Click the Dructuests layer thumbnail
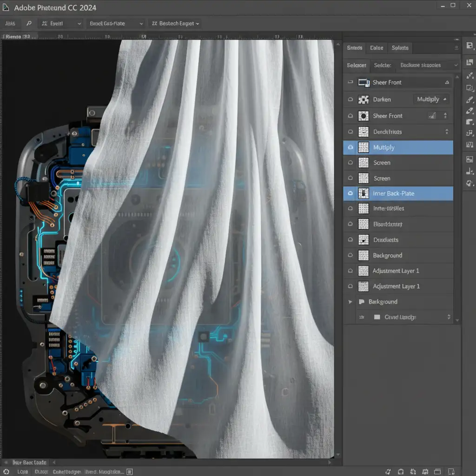This screenshot has width=476, height=476. [364, 240]
